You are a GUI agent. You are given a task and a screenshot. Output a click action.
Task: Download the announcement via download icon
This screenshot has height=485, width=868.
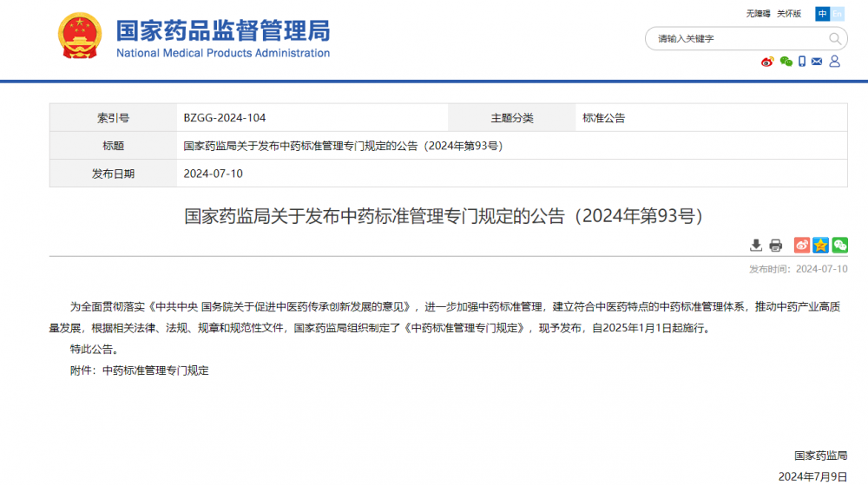tap(756, 246)
